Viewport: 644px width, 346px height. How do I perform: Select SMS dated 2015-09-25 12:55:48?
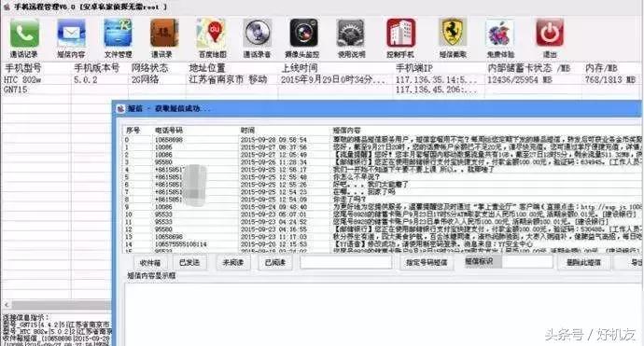pyautogui.click(x=382, y=177)
